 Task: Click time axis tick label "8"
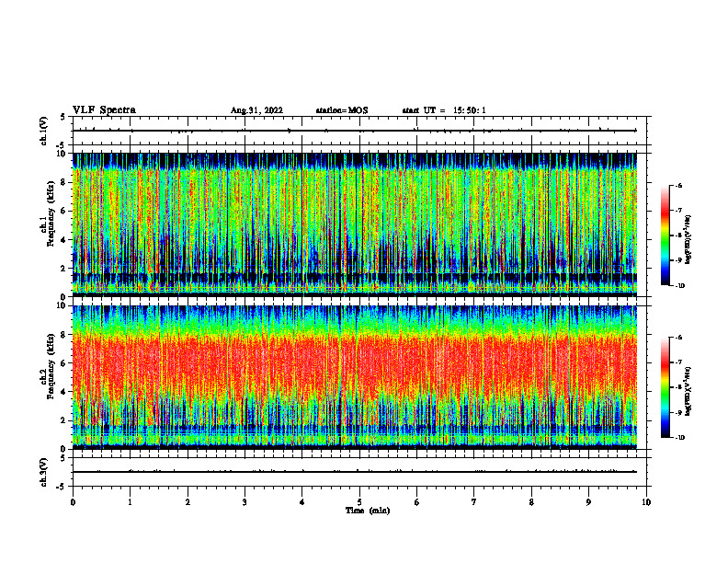pos(531,502)
